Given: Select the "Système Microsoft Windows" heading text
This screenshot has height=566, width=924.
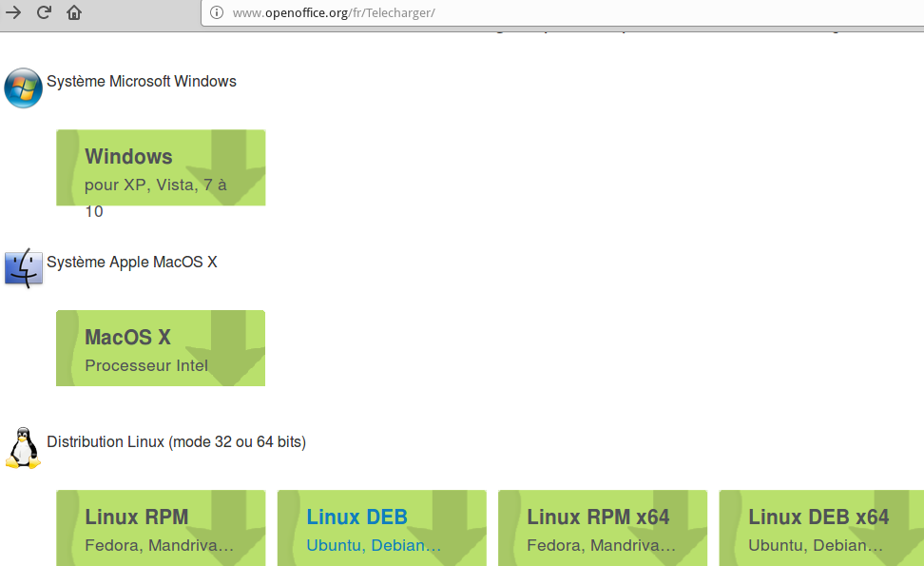Looking at the screenshot, I should [142, 82].
